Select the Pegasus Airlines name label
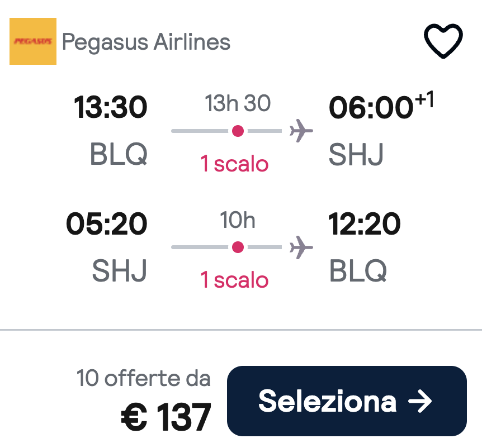The image size is (482, 448). pos(147,41)
